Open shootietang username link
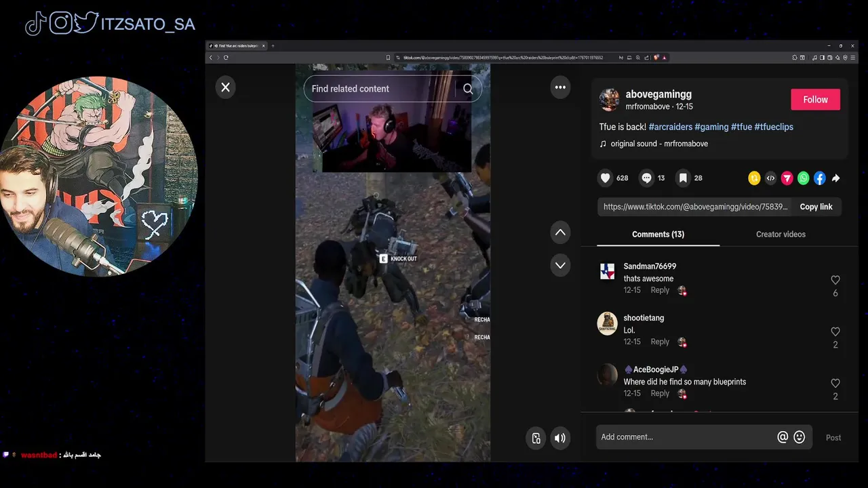This screenshot has height=488, width=868. [x=644, y=318]
